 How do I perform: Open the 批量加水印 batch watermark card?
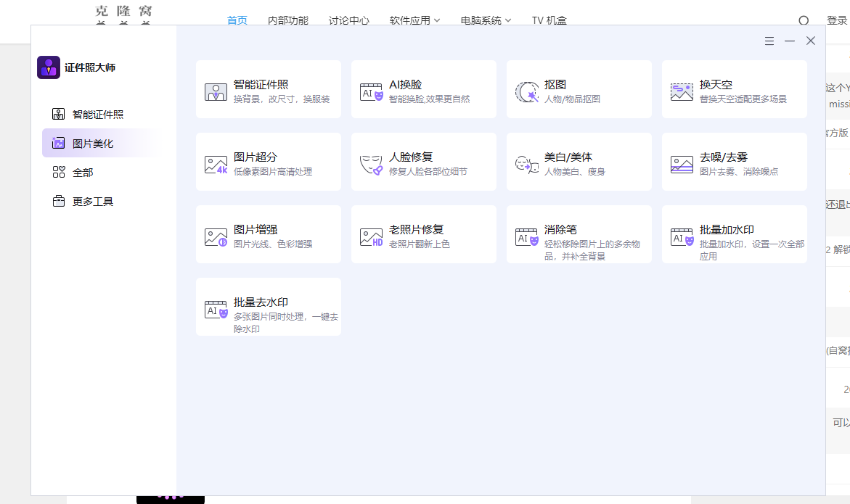pos(734,234)
